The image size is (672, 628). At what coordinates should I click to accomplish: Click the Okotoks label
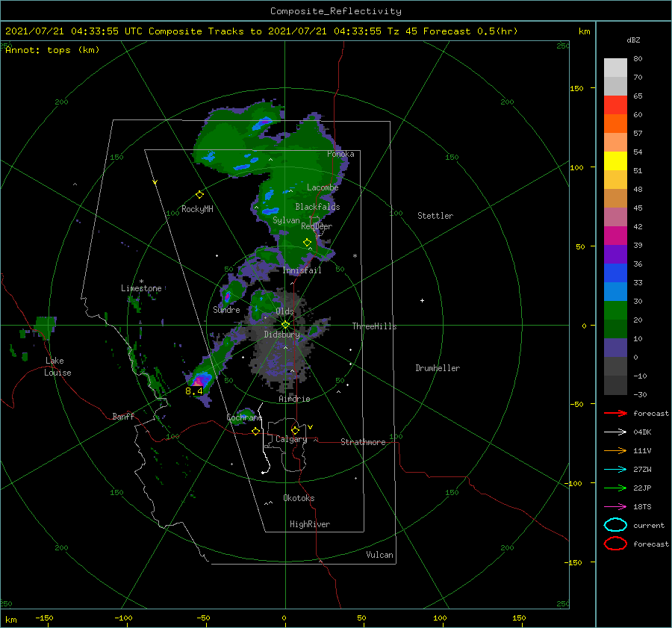pyautogui.click(x=299, y=498)
